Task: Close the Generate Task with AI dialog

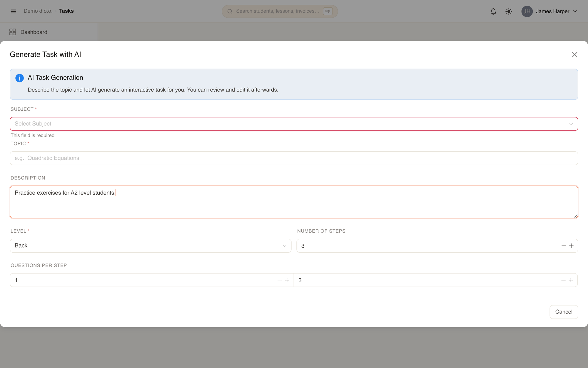Action: pos(574,55)
